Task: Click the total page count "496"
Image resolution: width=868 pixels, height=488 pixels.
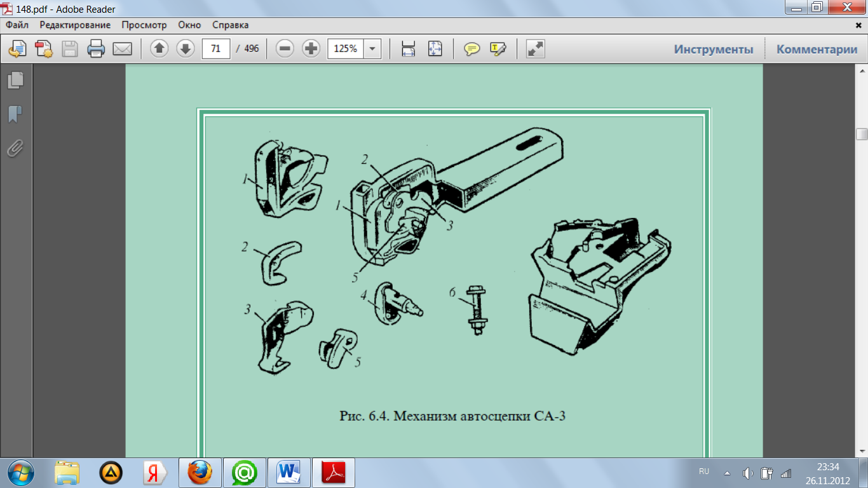Action: (x=252, y=48)
